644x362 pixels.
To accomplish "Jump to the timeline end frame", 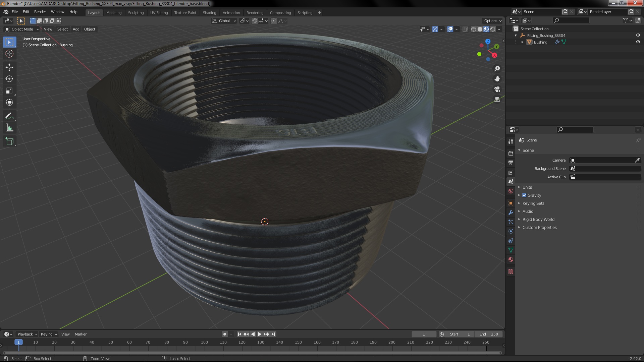I will pos(273,334).
